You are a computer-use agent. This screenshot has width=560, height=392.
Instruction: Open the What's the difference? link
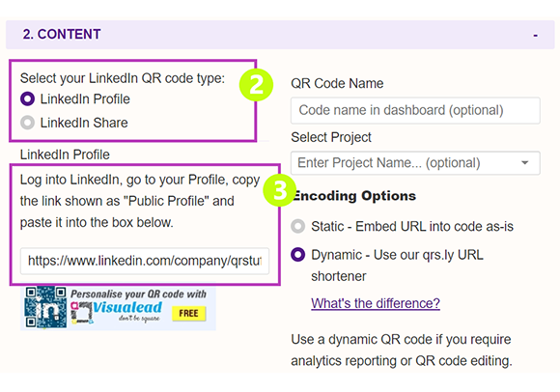(x=376, y=303)
